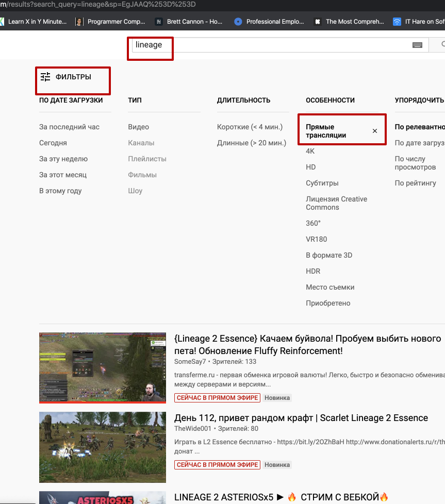Toggle the HD feature filter
445x504 pixels.
point(310,167)
